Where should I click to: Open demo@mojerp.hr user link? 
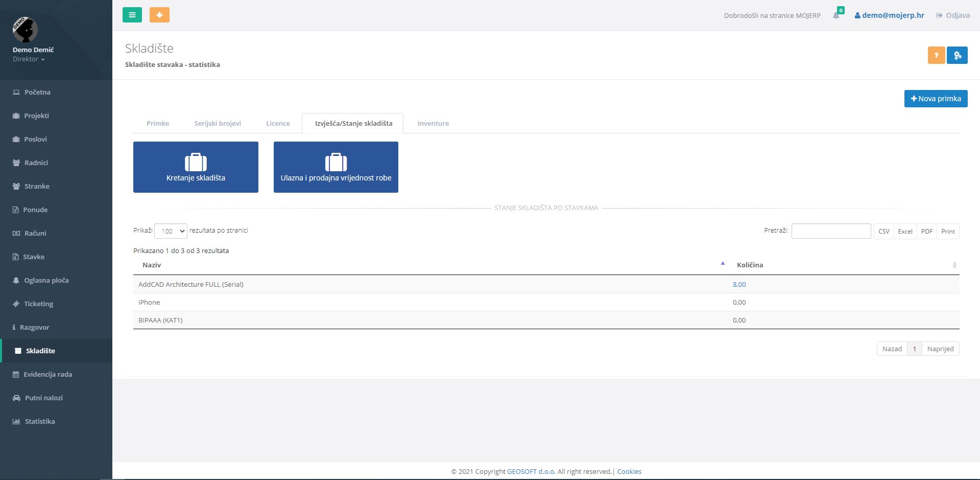[890, 15]
